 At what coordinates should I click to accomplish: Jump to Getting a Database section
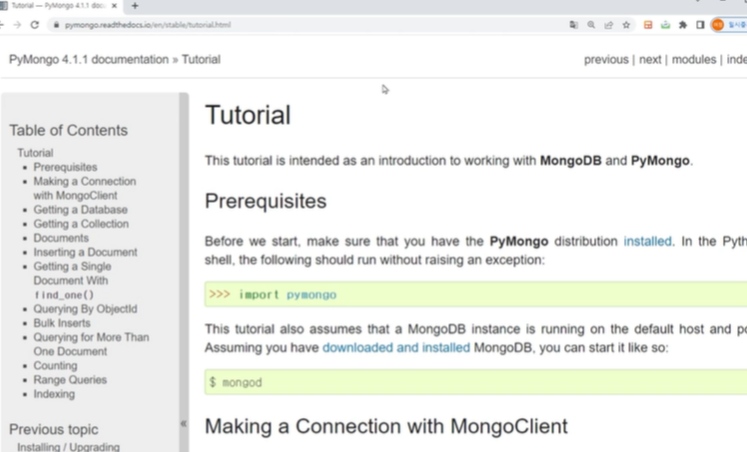coord(81,210)
